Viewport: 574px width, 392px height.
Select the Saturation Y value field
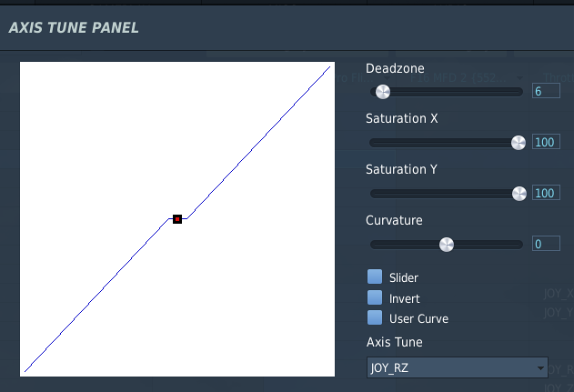point(546,193)
